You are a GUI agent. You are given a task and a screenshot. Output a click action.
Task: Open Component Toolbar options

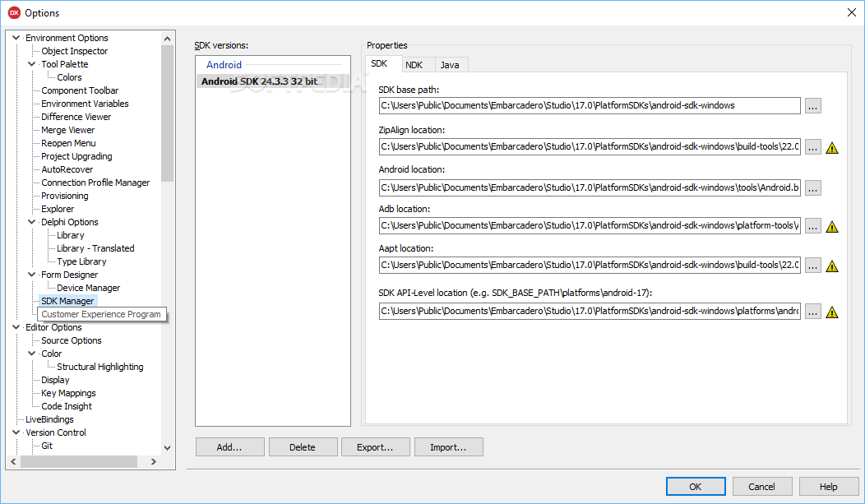pos(80,90)
